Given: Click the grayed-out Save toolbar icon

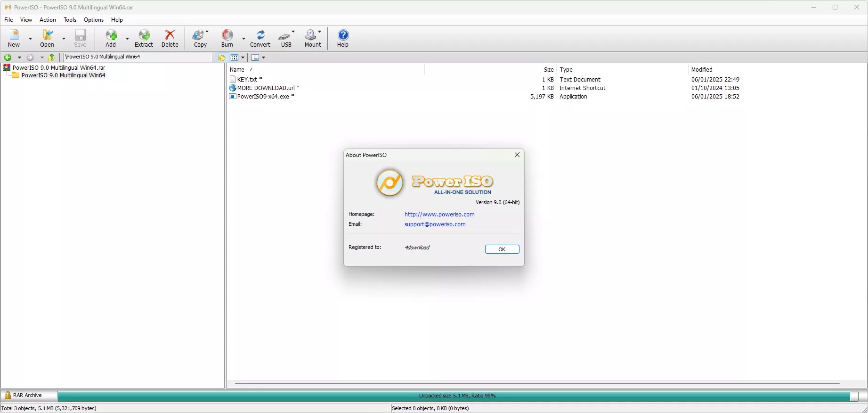Looking at the screenshot, I should point(81,35).
